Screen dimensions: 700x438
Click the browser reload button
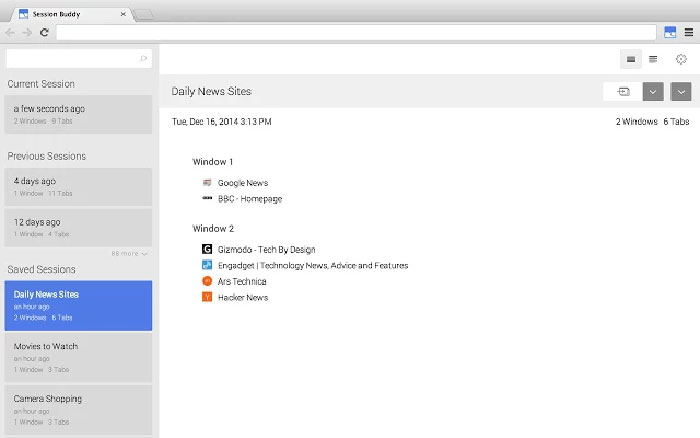tap(44, 32)
